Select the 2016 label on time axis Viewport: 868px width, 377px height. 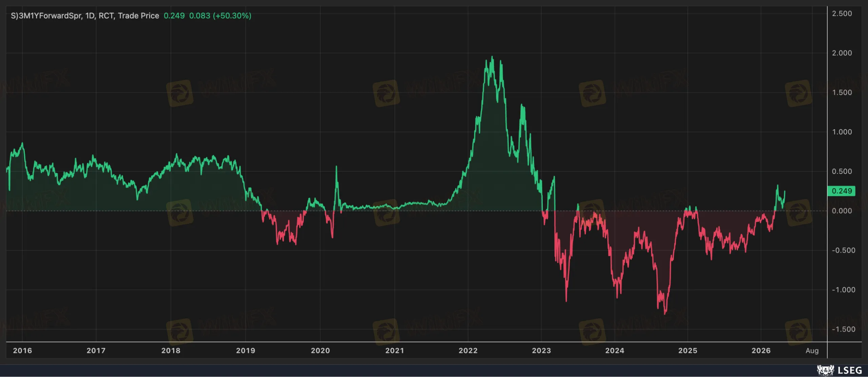point(22,351)
